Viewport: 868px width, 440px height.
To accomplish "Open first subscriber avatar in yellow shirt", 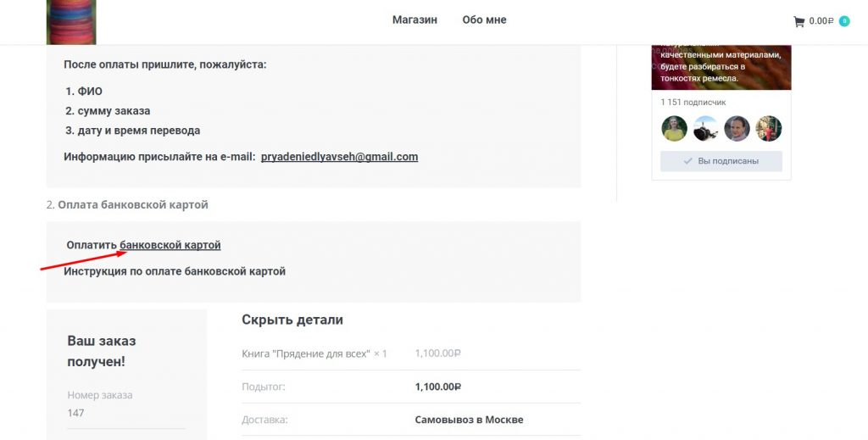I will 674,128.
